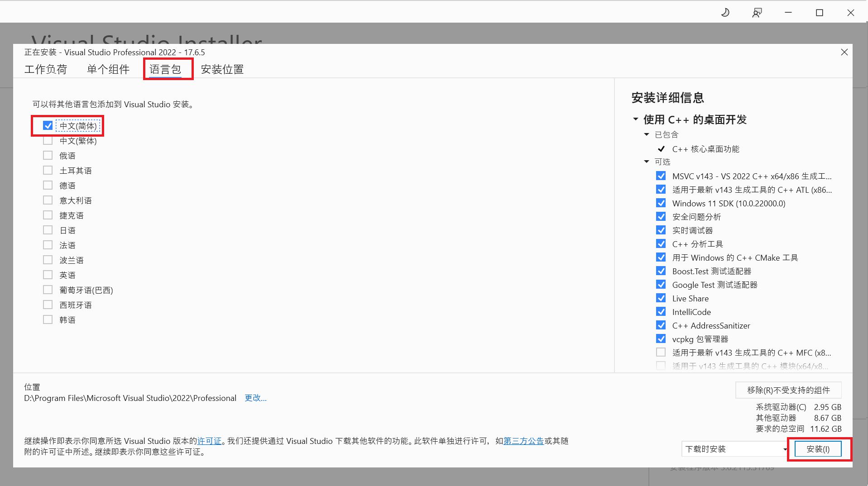This screenshot has height=486, width=868.
Task: Select the 语言包 tab
Action: pyautogui.click(x=165, y=69)
